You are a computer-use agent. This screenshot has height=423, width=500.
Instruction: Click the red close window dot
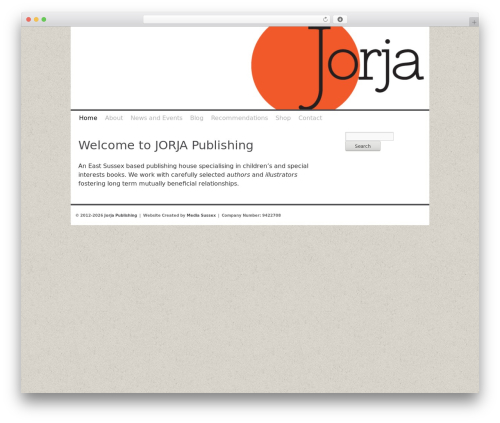click(x=29, y=19)
